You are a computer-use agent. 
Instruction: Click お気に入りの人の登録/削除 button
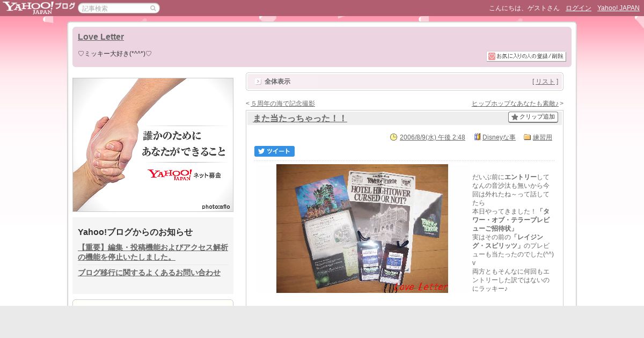(526, 56)
